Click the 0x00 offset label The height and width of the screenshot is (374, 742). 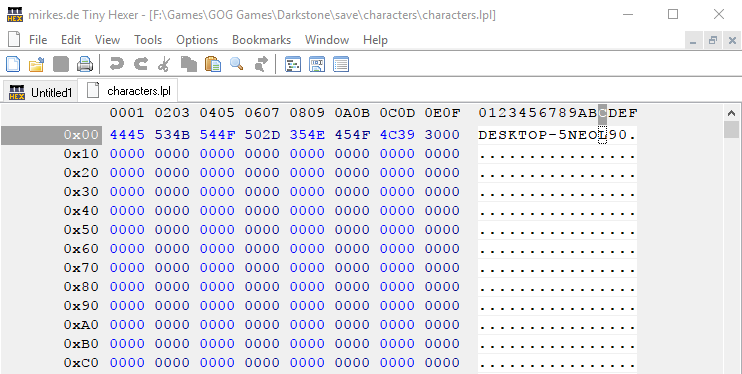pyautogui.click(x=81, y=135)
